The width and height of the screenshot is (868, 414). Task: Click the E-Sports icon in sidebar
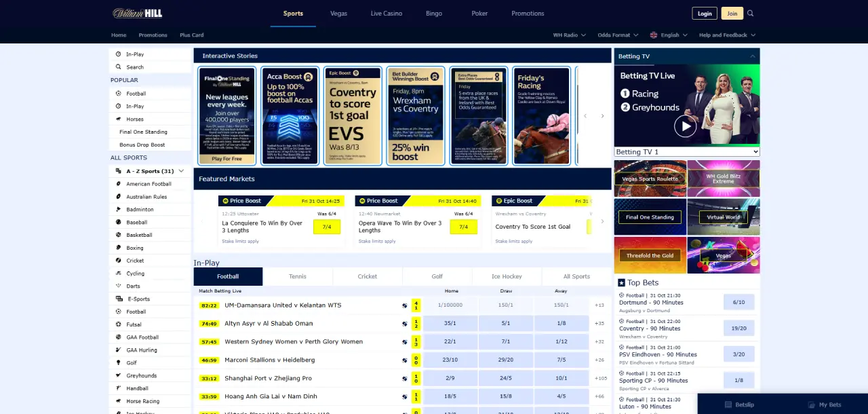pos(119,299)
